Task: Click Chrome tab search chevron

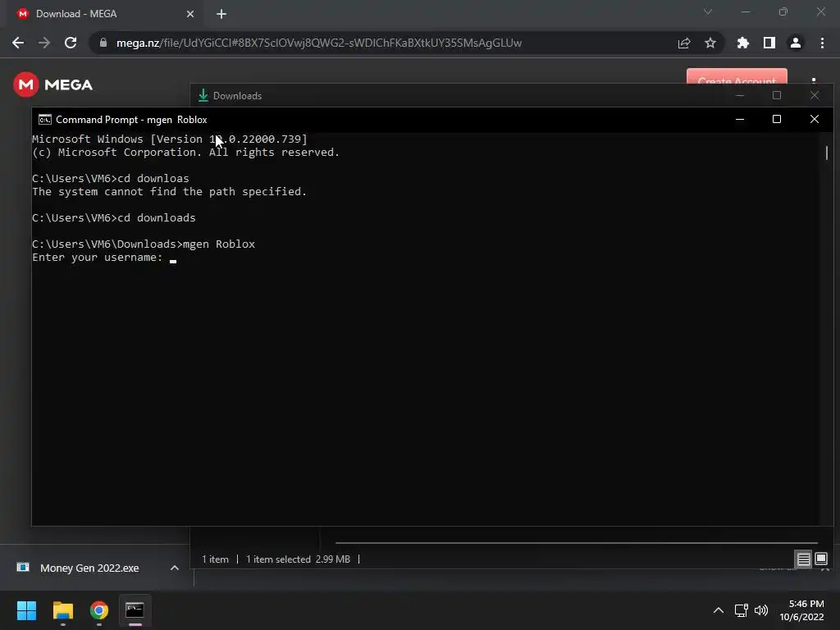Action: 708,11
